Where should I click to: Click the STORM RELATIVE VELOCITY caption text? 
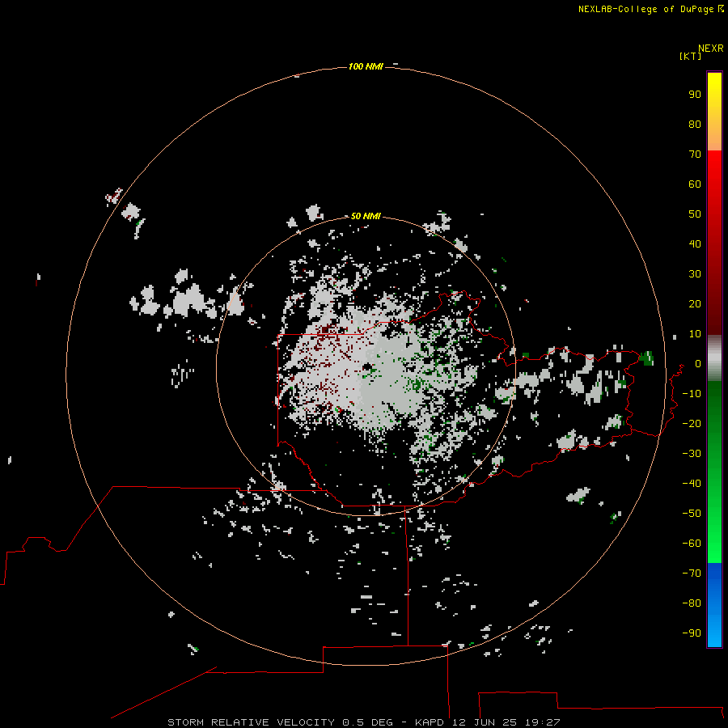pos(252,722)
